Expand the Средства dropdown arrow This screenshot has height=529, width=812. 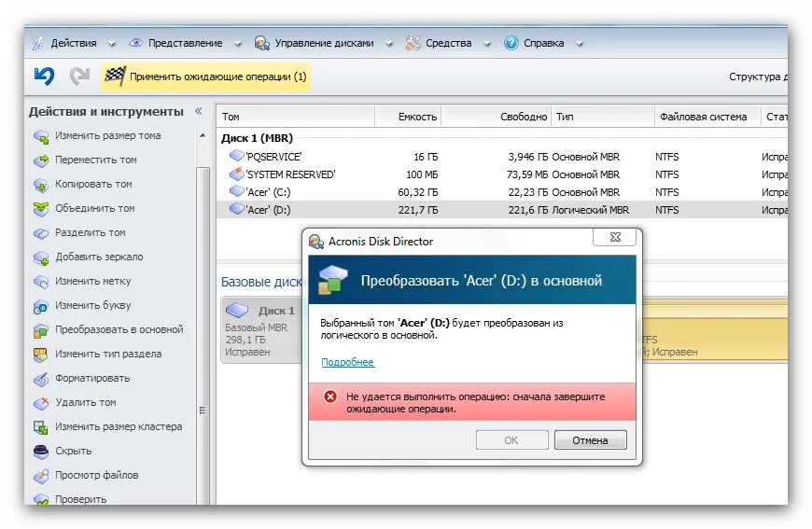tap(487, 44)
